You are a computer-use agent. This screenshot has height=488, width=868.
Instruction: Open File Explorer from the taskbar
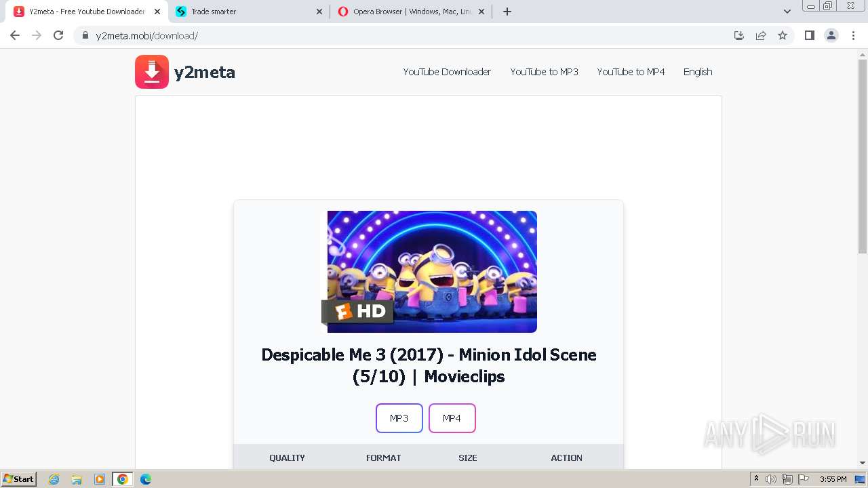pyautogui.click(x=77, y=479)
